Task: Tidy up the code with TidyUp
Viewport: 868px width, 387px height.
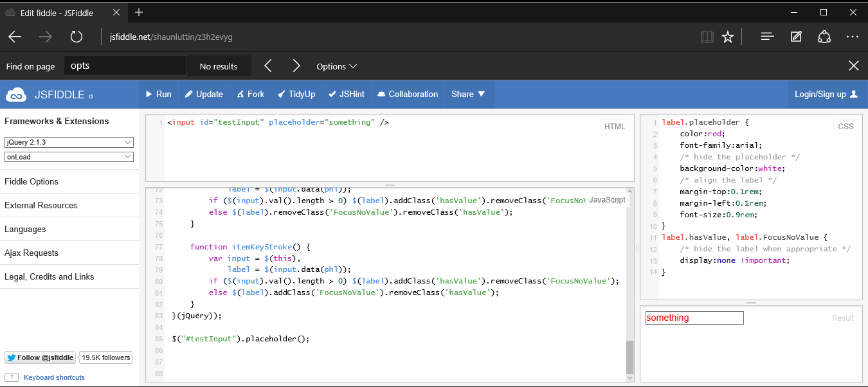Action: [x=296, y=94]
